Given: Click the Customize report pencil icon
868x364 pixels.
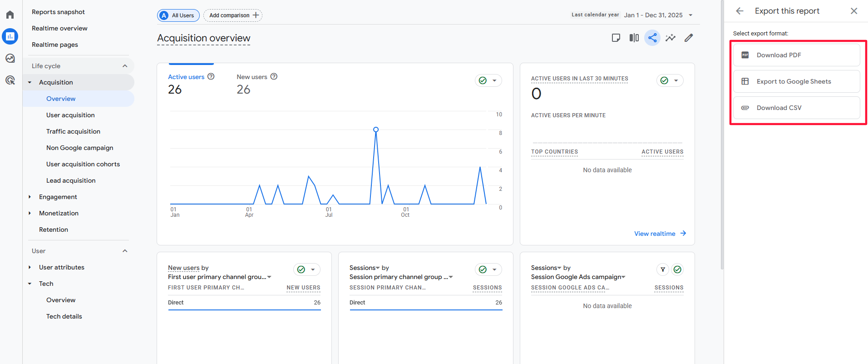Looking at the screenshot, I should (x=689, y=38).
